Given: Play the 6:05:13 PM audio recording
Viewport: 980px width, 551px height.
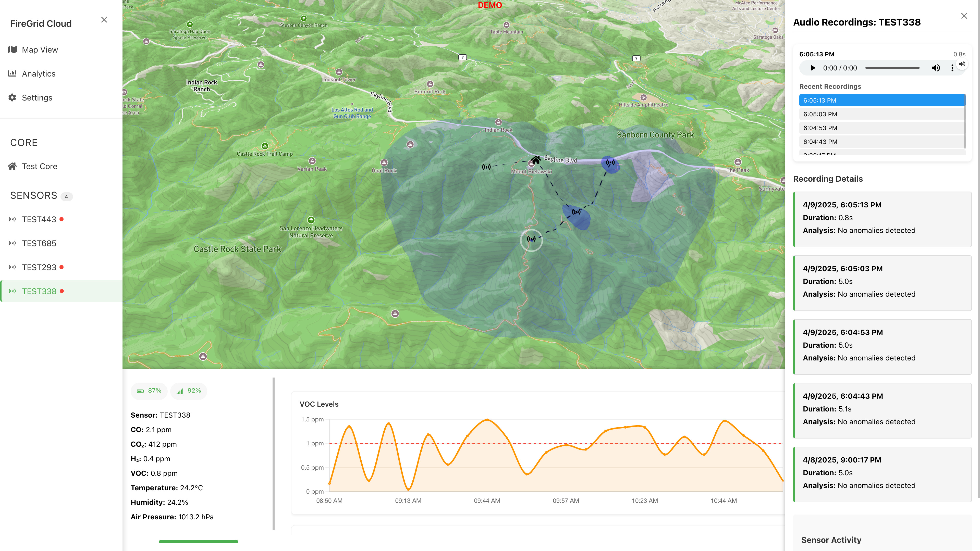Looking at the screenshot, I should click(x=813, y=68).
